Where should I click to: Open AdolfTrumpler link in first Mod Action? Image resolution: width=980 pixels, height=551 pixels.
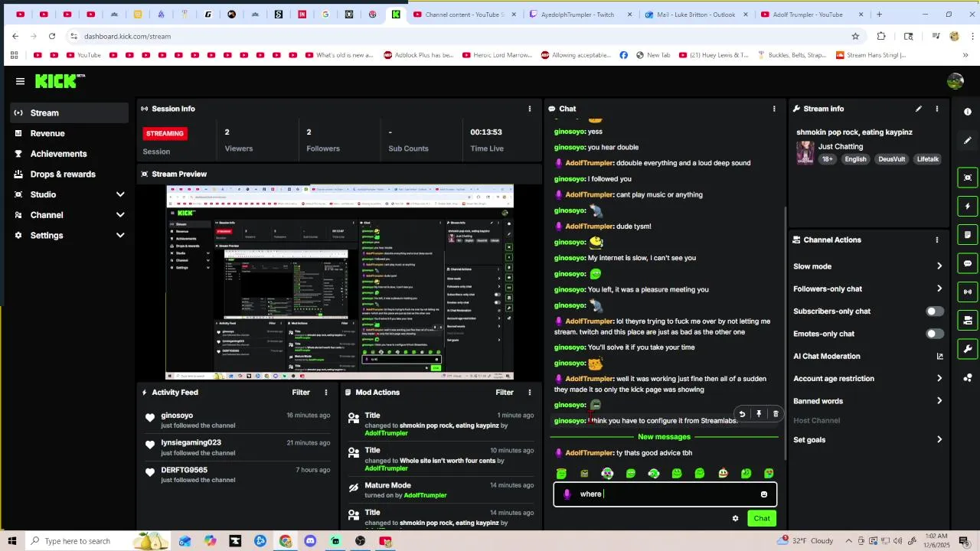pyautogui.click(x=386, y=433)
